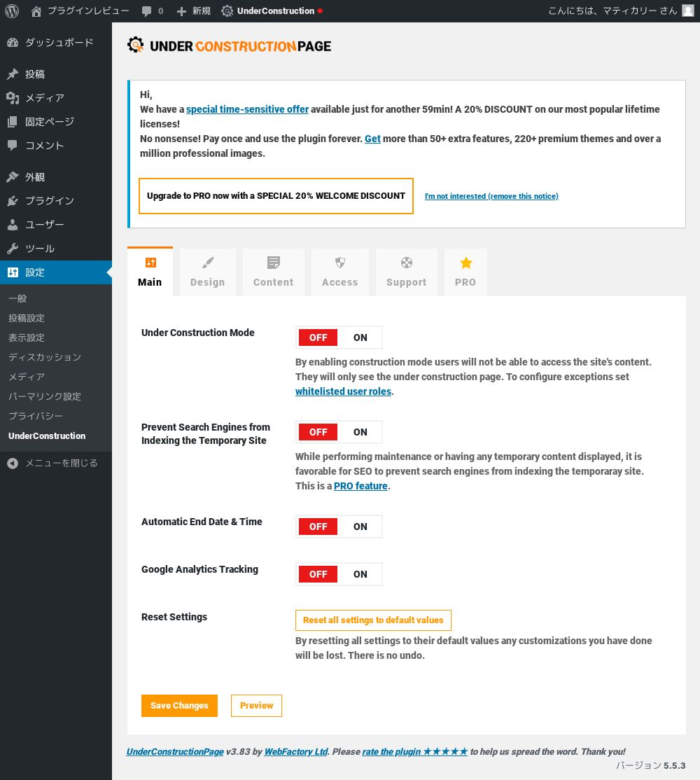This screenshot has height=780, width=700.
Task: Set Under Construction Mode to OFF
Action: [x=318, y=337]
